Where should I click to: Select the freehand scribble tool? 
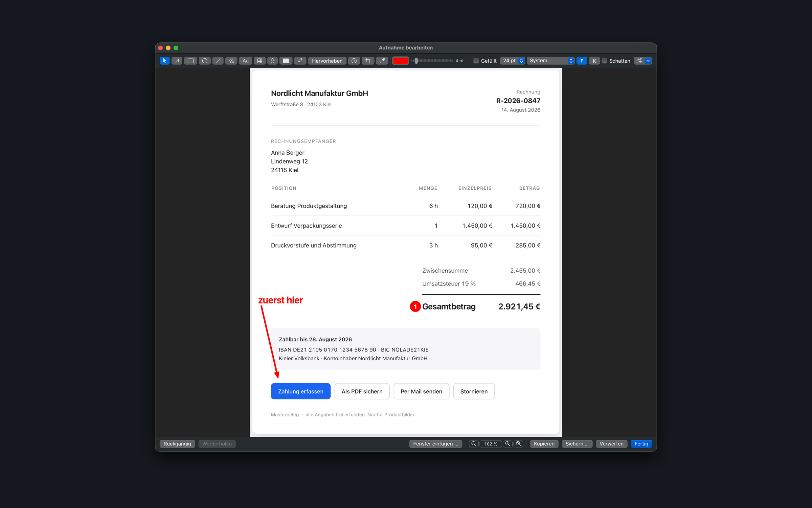coord(231,61)
